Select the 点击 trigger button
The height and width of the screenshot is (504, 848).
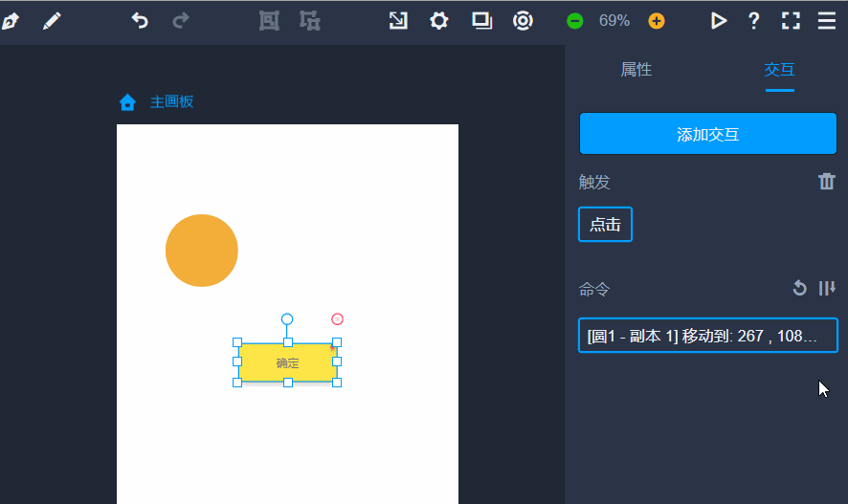click(605, 225)
